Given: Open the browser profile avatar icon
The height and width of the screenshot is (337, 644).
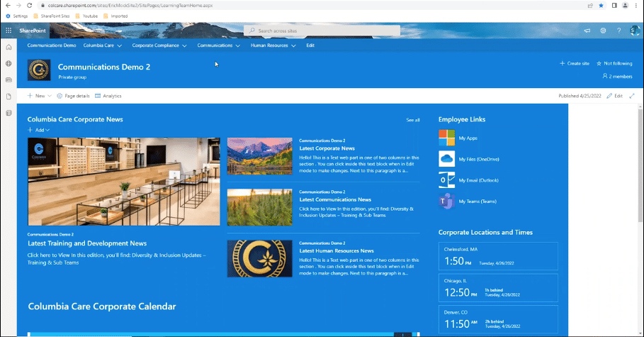Looking at the screenshot, I should [625, 6].
